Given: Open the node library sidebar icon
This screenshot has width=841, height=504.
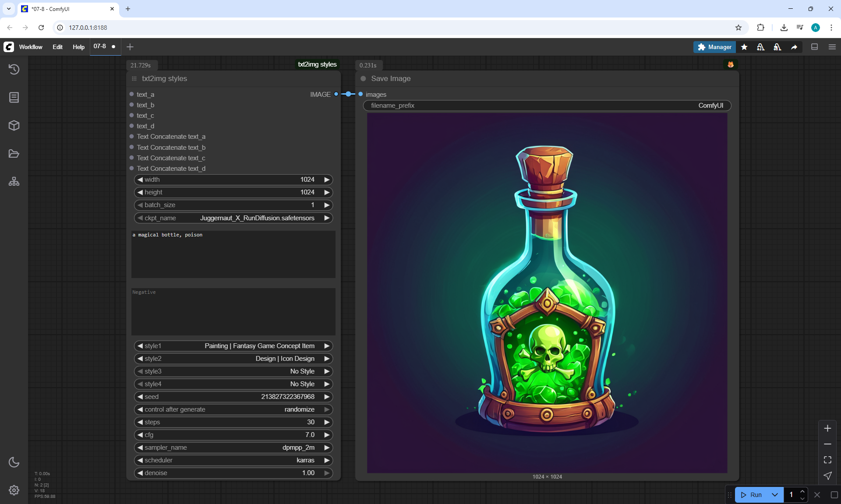Looking at the screenshot, I should pos(14,97).
